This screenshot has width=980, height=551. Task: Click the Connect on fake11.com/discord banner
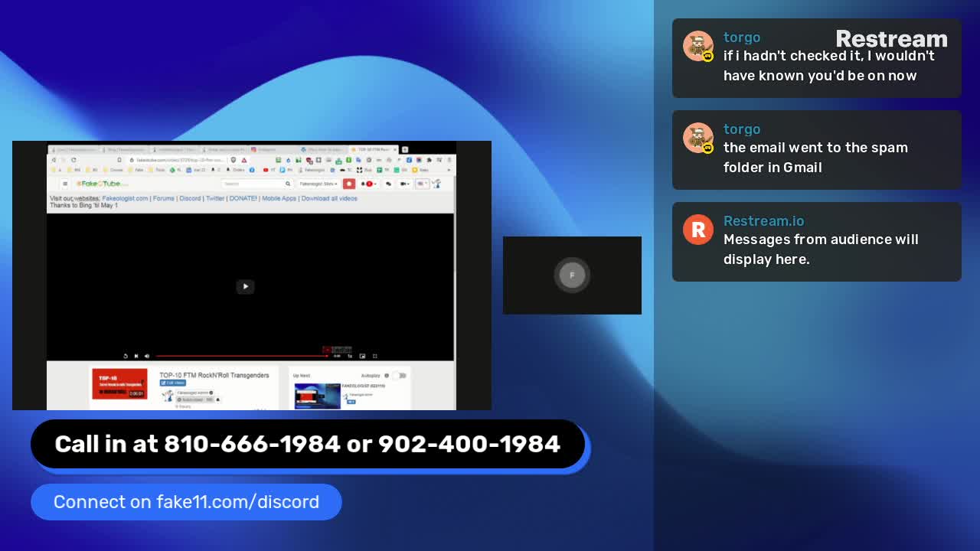(x=186, y=502)
